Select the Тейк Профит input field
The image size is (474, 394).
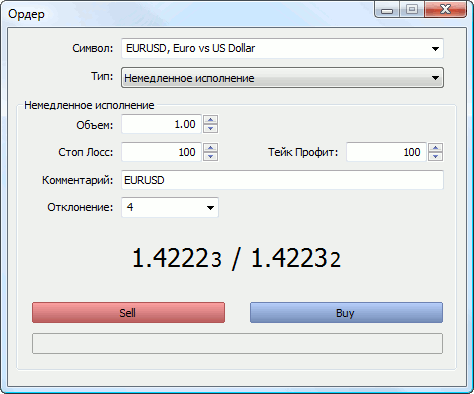point(386,152)
